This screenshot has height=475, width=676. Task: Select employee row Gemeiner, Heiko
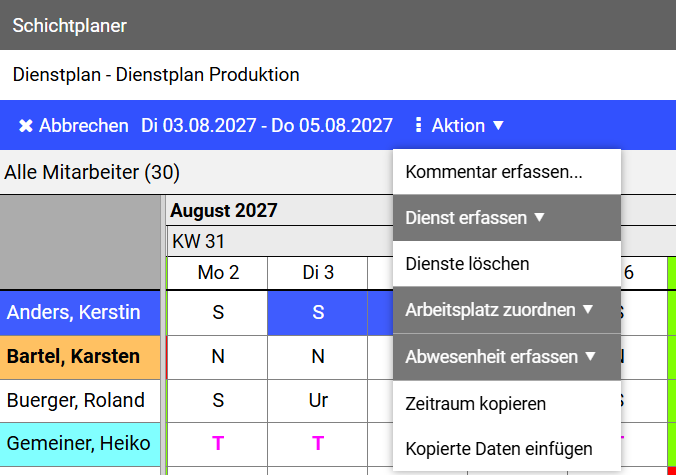(80, 444)
